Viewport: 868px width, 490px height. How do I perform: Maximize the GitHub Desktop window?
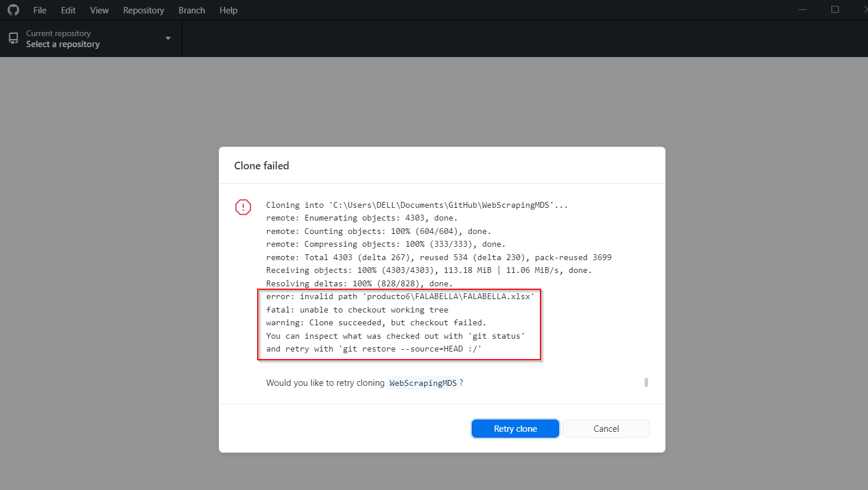pos(835,9)
